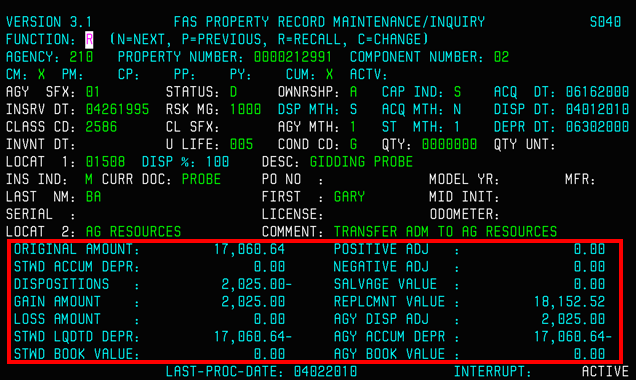Click the INSRV DT value 04261995
The height and width of the screenshot is (380, 636).
pyautogui.click(x=117, y=109)
